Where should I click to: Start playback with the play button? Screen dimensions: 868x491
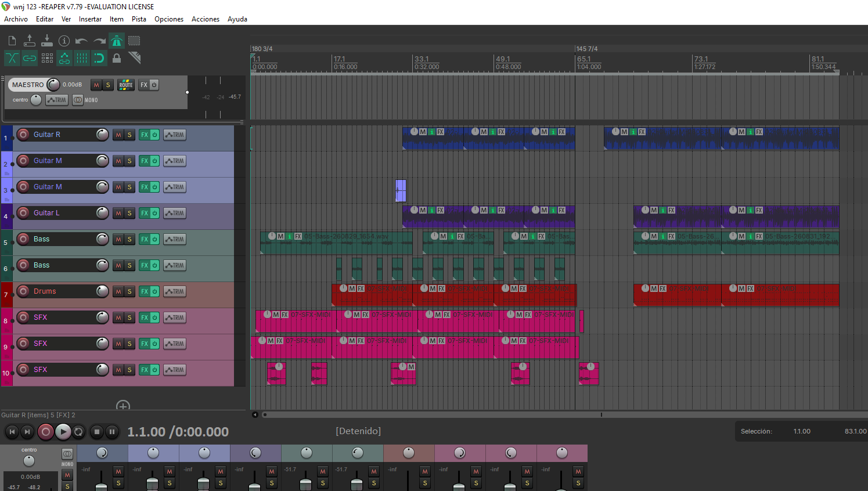[63, 431]
